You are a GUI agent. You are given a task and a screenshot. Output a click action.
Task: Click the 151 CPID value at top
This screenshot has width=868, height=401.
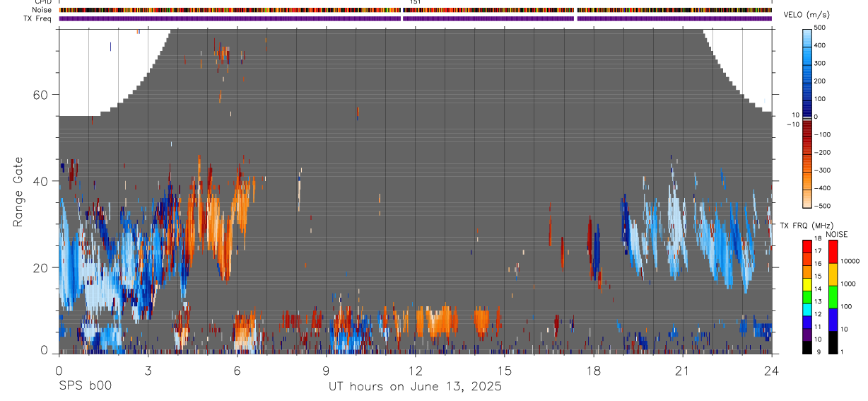click(416, 2)
